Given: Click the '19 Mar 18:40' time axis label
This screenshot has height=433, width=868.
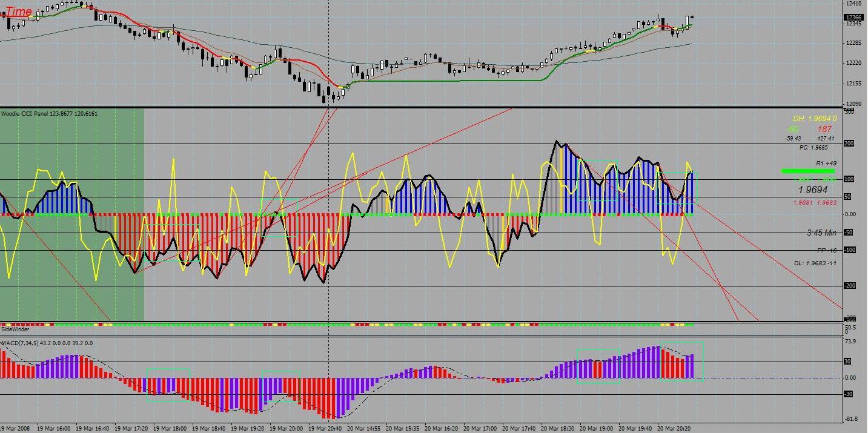Looking at the screenshot, I should [x=208, y=428].
